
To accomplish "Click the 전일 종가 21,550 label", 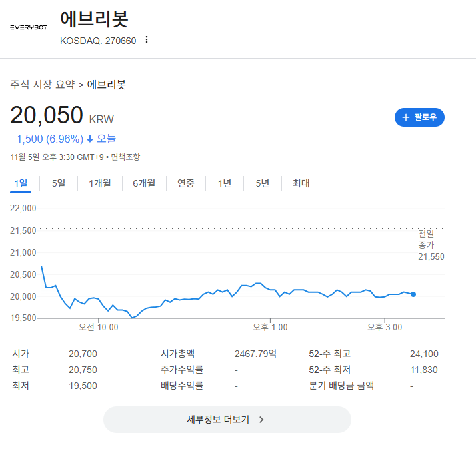I will pyautogui.click(x=431, y=245).
